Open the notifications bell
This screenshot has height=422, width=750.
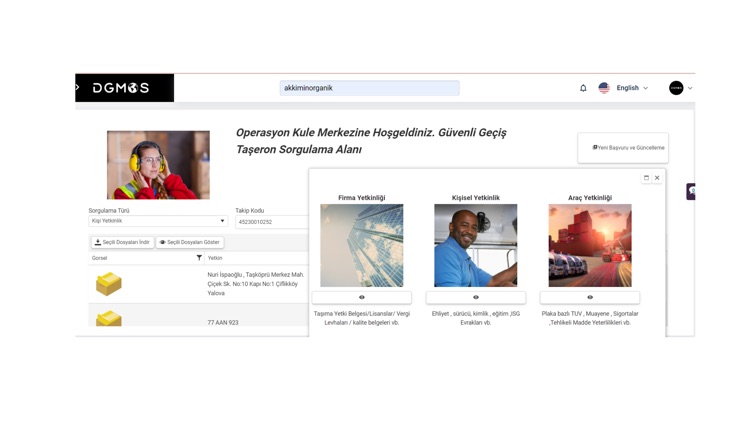pyautogui.click(x=583, y=88)
